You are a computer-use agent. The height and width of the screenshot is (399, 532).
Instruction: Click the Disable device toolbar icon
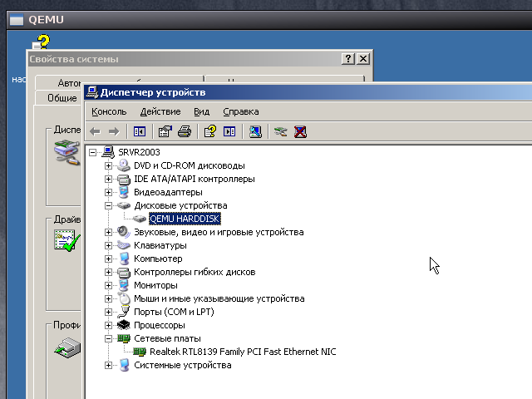point(281,131)
